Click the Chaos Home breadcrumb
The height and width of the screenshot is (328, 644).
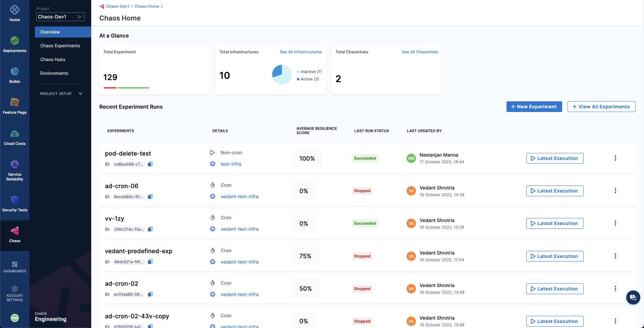147,6
